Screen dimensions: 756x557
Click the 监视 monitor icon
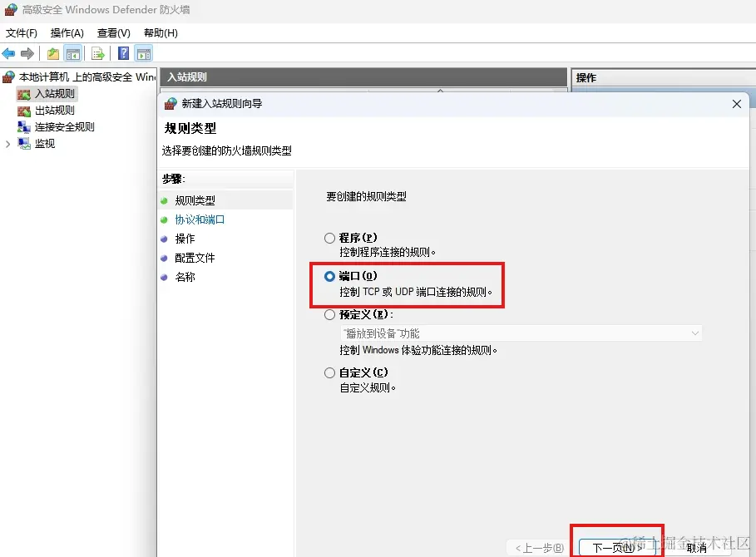(x=24, y=143)
